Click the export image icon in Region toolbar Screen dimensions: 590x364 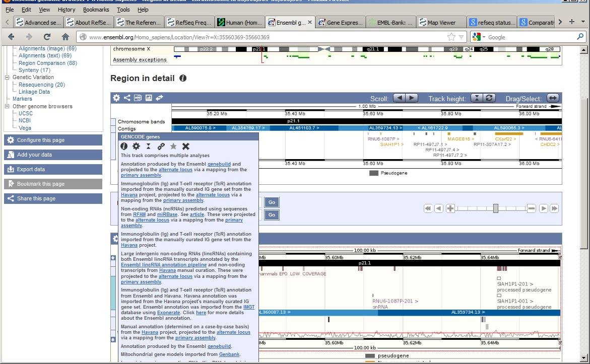[149, 98]
